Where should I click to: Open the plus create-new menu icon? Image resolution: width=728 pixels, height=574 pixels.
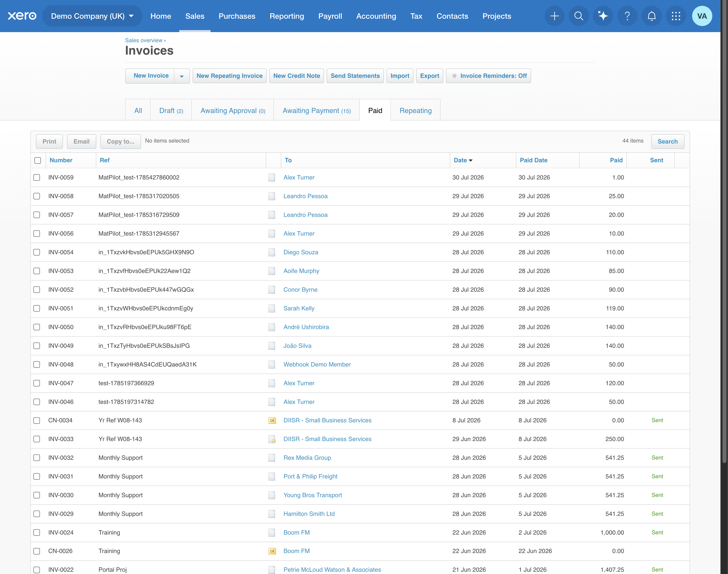[554, 16]
